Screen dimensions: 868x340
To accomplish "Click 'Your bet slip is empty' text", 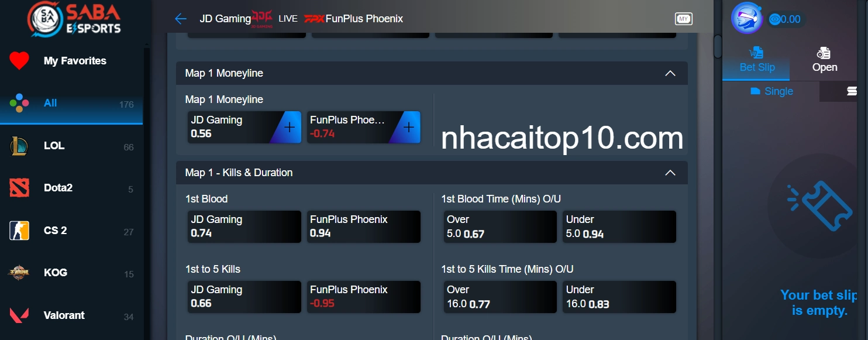I will (819, 303).
